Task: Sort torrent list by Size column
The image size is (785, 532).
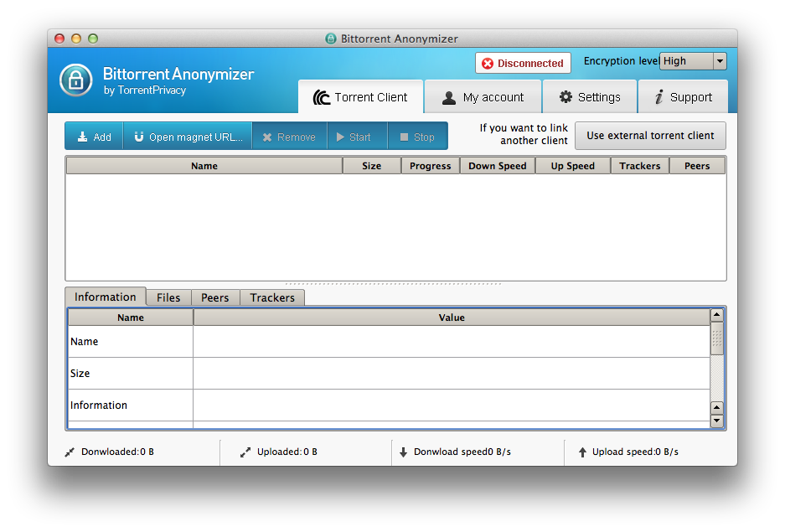Action: (x=372, y=166)
